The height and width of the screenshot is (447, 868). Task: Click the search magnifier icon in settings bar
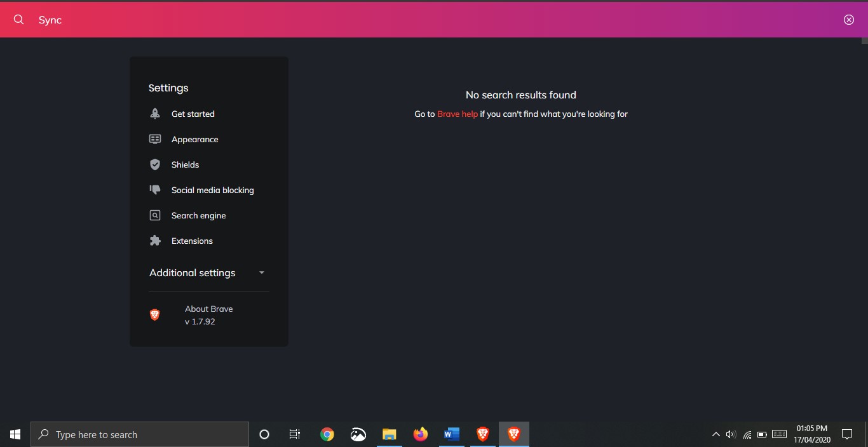[x=19, y=20]
